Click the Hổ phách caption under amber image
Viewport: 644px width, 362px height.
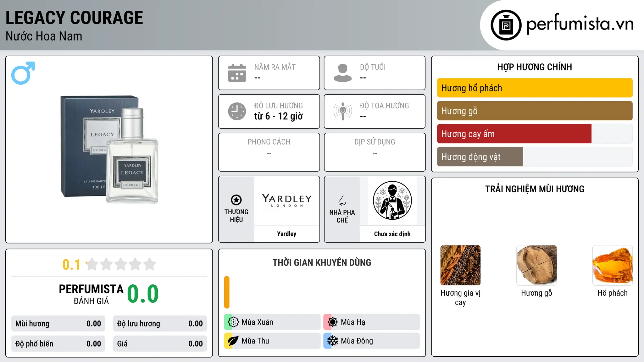(613, 293)
